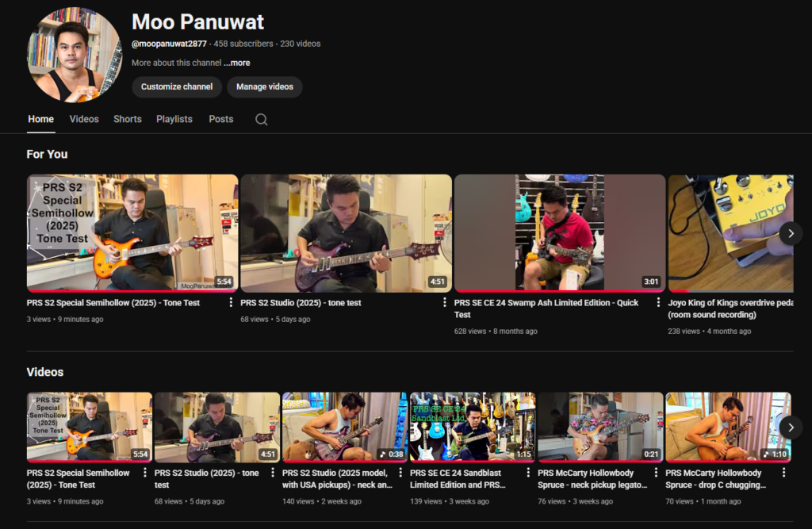
Task: Play the 0:38 PRS S2 Studio neck pickup thumbnail
Action: click(345, 427)
